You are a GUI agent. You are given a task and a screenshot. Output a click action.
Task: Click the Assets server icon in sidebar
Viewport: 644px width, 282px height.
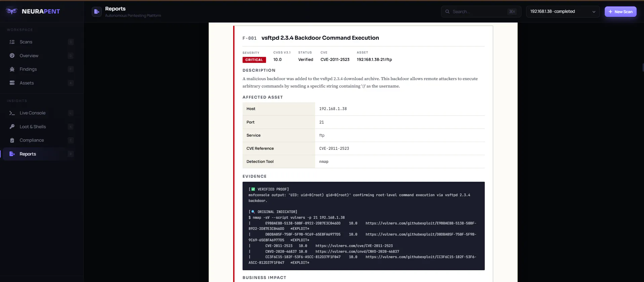[x=12, y=83]
